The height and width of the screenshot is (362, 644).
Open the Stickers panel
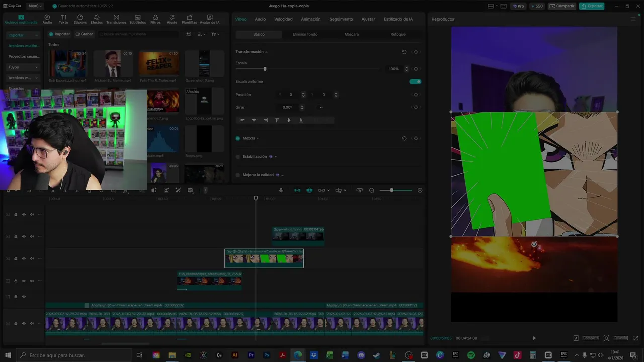(80, 19)
